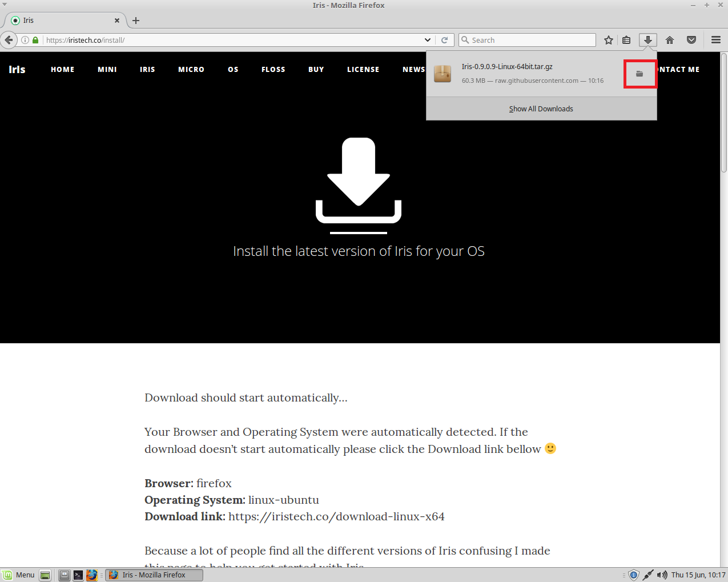The image size is (728, 582).
Task: Open containing folder for the Iris download
Action: tap(639, 74)
